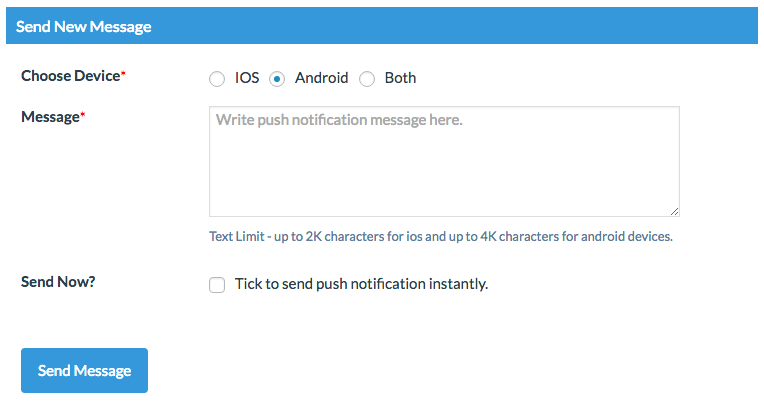Click the "IOS" option label text
The image size is (764, 401).
tap(247, 78)
